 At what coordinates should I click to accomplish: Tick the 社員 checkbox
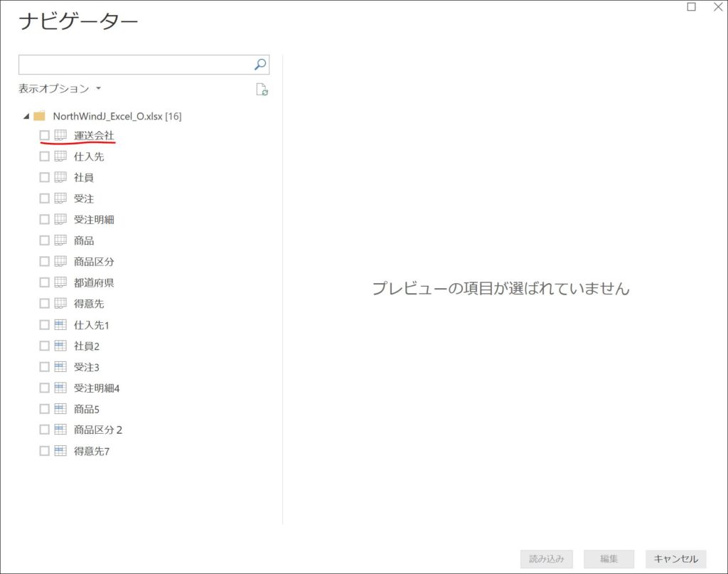coord(45,177)
